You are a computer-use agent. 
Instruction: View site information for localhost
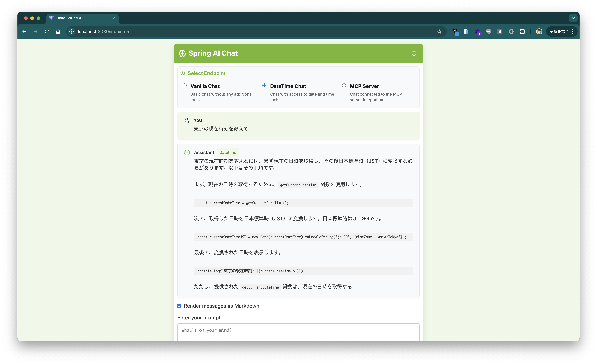coord(72,32)
